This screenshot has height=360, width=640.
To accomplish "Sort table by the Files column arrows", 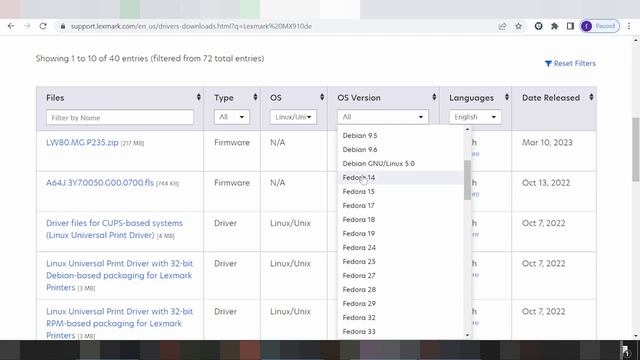I will [199, 97].
